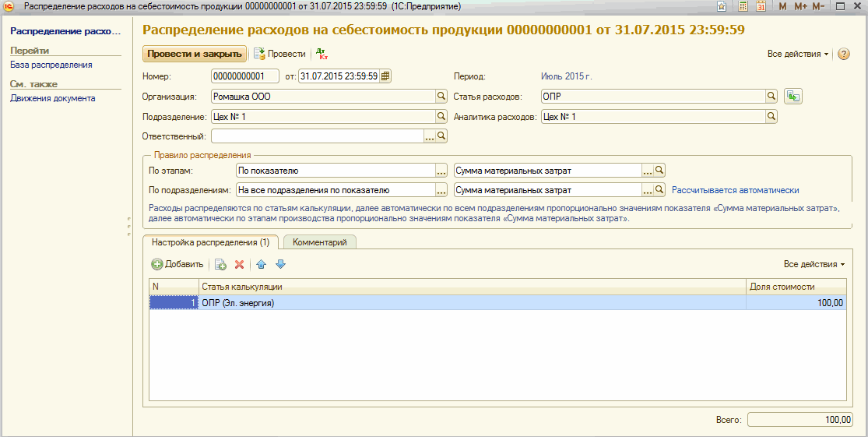Click Рассчитывается автоматически link
868x437 pixels.
[735, 190]
